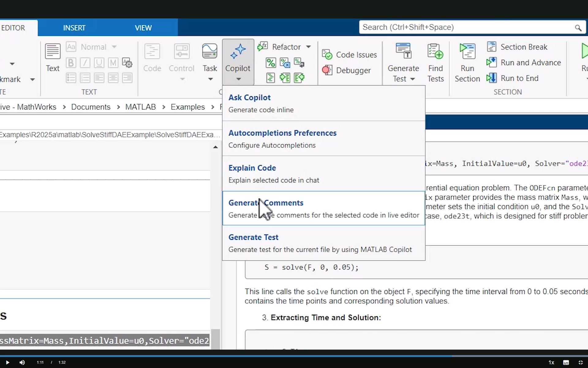Insert Text block icon
The height and width of the screenshot is (368, 588).
tap(52, 51)
